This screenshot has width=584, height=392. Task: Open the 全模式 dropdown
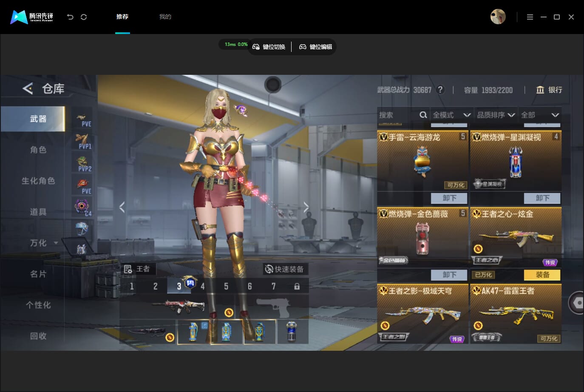click(x=452, y=115)
